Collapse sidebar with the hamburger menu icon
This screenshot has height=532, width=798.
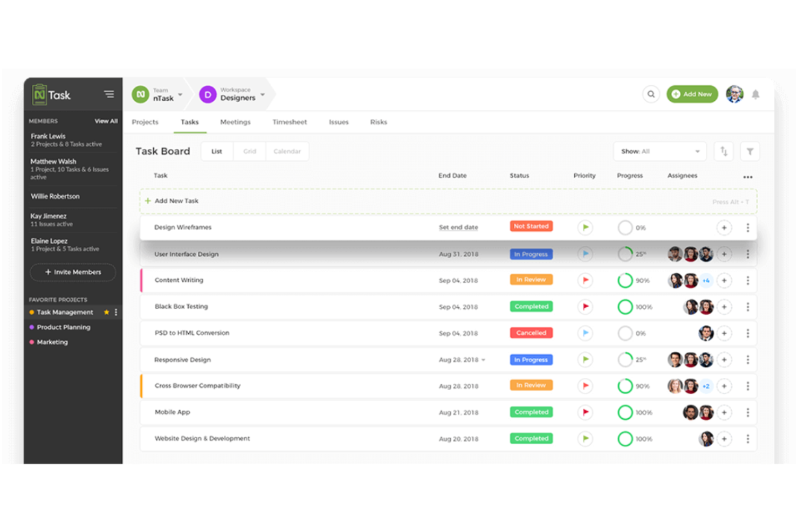109,94
